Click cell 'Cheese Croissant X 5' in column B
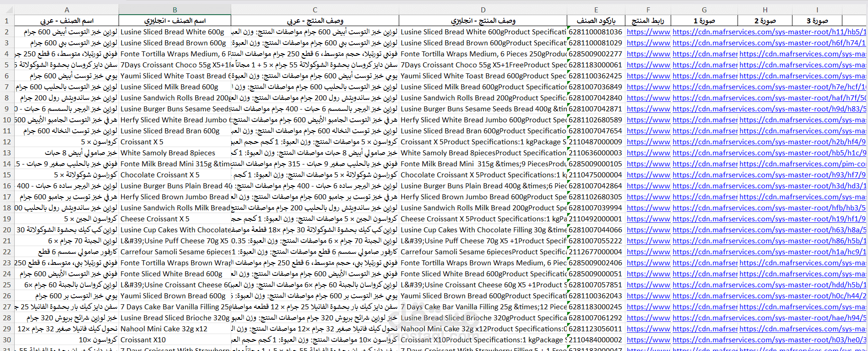868x351 pixels. (x=175, y=219)
